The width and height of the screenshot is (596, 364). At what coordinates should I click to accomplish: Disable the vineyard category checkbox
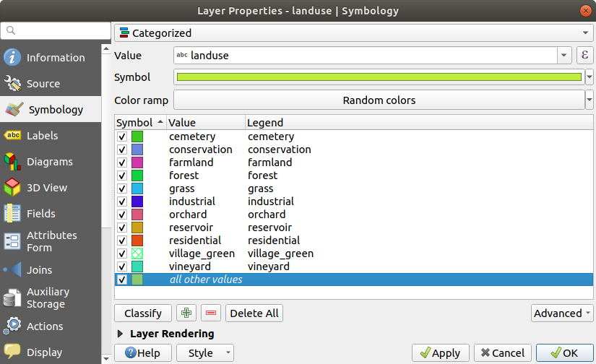[122, 266]
